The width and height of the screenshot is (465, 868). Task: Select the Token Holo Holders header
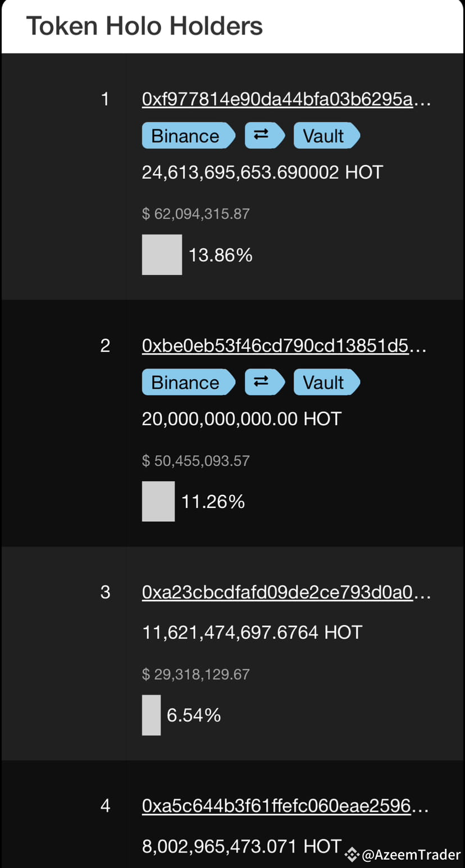click(144, 25)
